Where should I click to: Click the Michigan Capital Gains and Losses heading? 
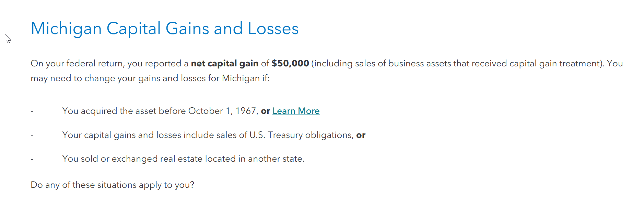tap(164, 29)
